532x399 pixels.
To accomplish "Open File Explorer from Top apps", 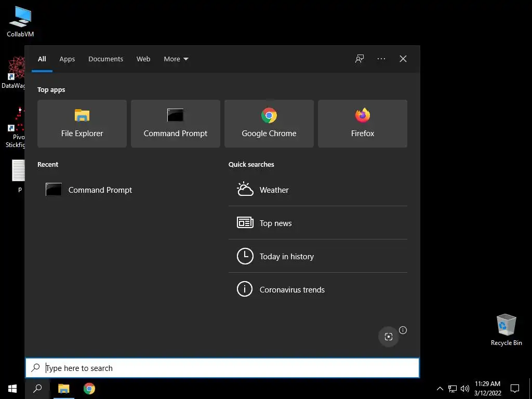I will 82,124.
